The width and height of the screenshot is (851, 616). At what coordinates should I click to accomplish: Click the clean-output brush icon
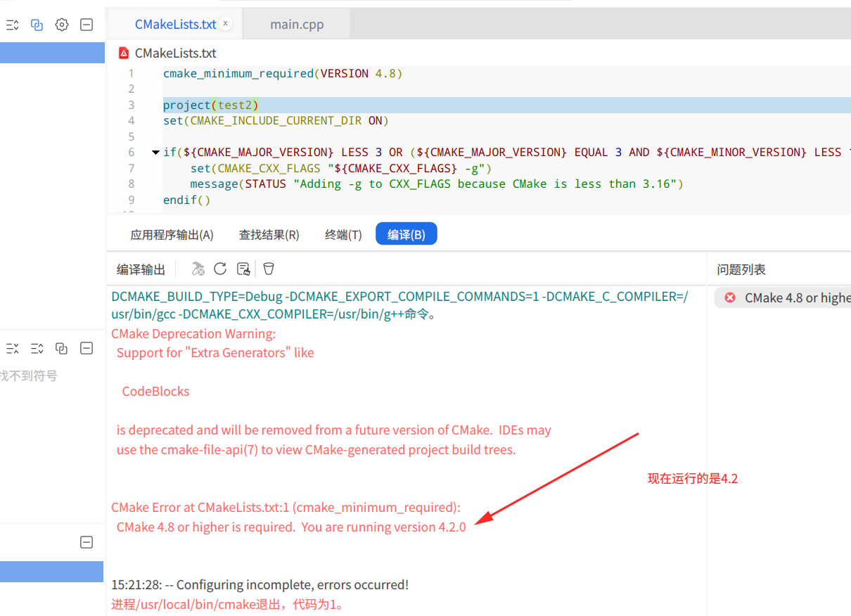pyautogui.click(x=243, y=269)
